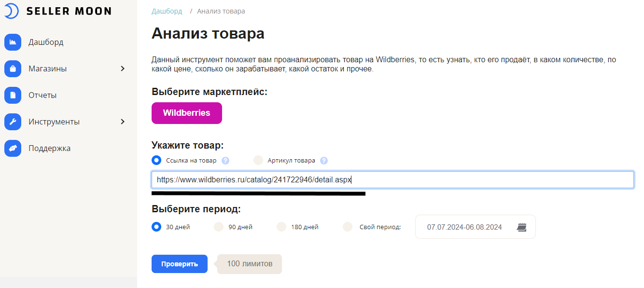This screenshot has width=644, height=288.
Task: Open help icon next to Ссылка на товар
Action: tap(225, 161)
